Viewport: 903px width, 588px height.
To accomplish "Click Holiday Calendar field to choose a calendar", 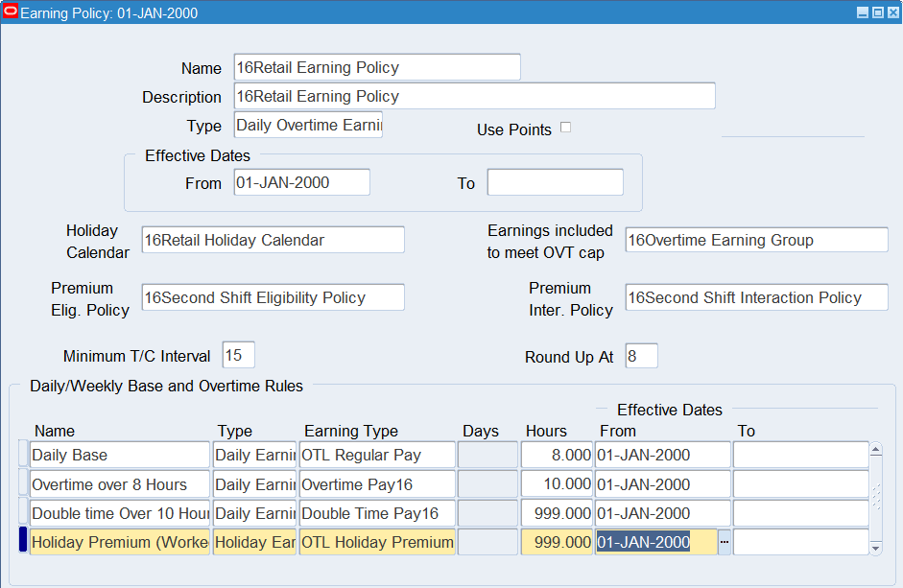I will click(273, 240).
